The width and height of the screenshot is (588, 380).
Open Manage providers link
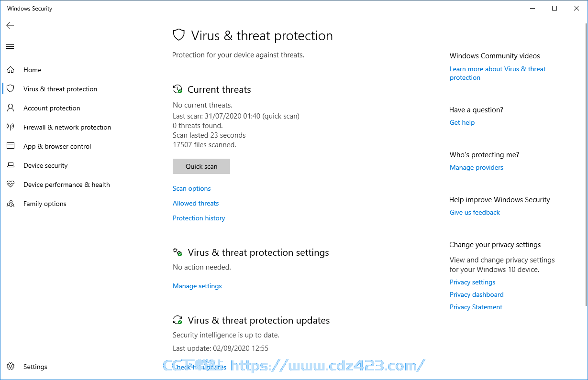tap(477, 167)
